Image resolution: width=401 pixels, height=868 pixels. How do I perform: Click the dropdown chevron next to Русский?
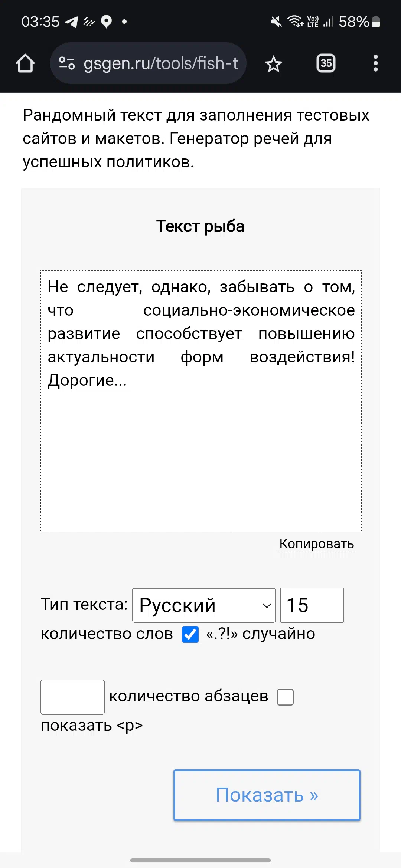click(x=266, y=606)
